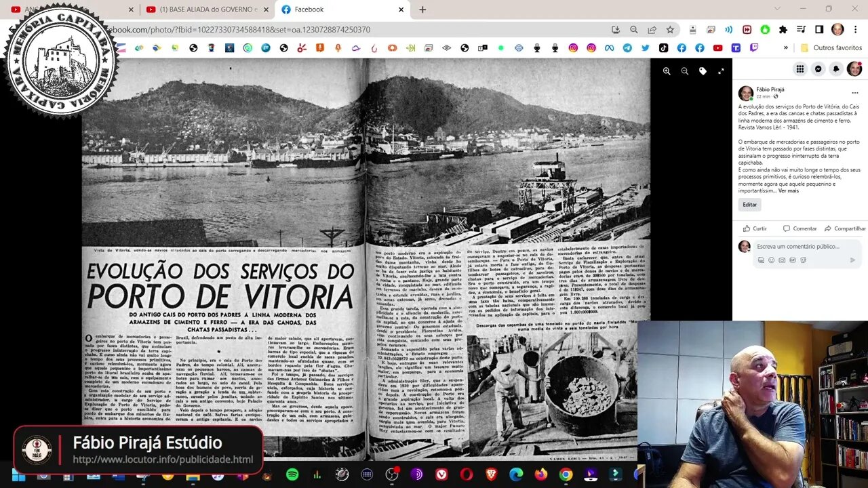Open Brave browser from taskbar
The image size is (868, 488).
click(x=491, y=474)
